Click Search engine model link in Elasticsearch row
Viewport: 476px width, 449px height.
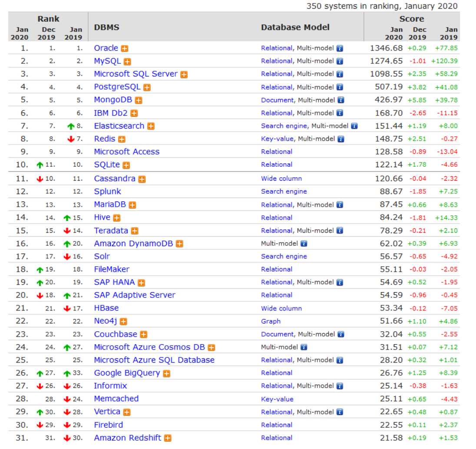pos(284,126)
